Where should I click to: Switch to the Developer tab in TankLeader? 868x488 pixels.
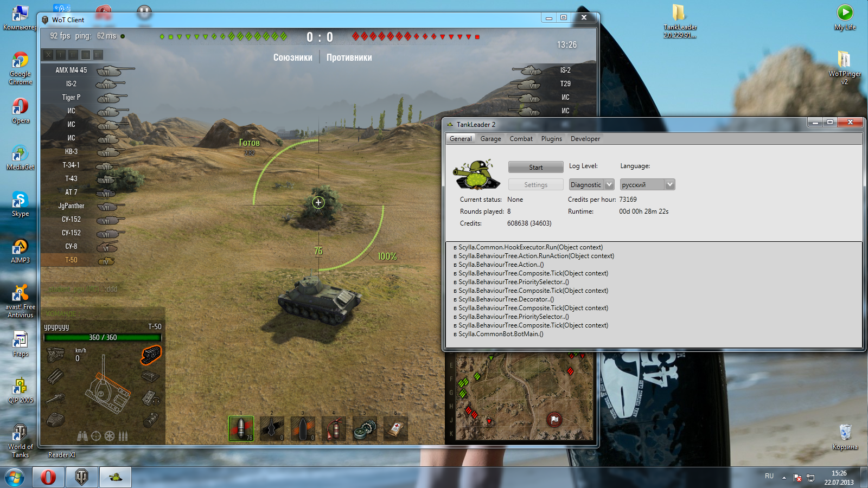click(x=585, y=139)
